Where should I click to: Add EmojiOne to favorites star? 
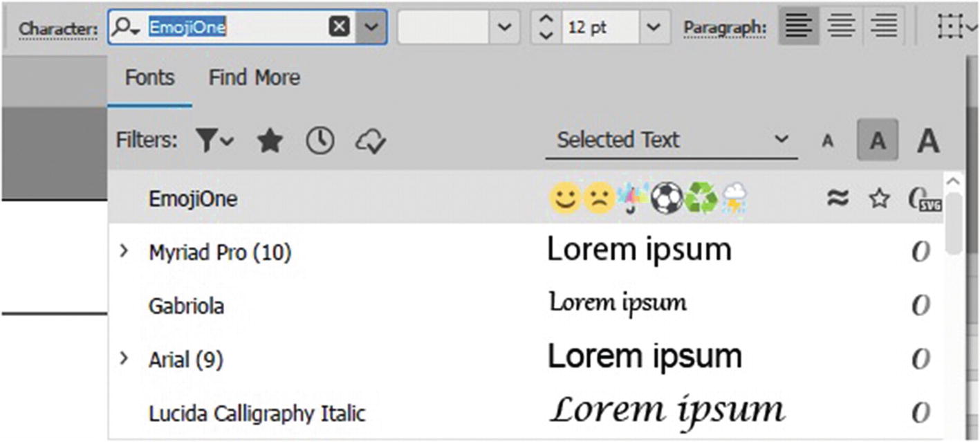[878, 199]
